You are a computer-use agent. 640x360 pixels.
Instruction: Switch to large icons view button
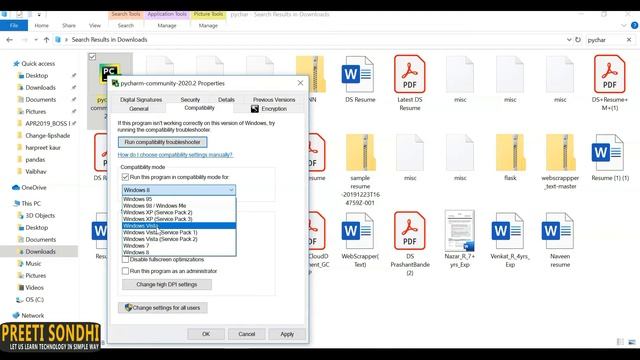coord(632,342)
